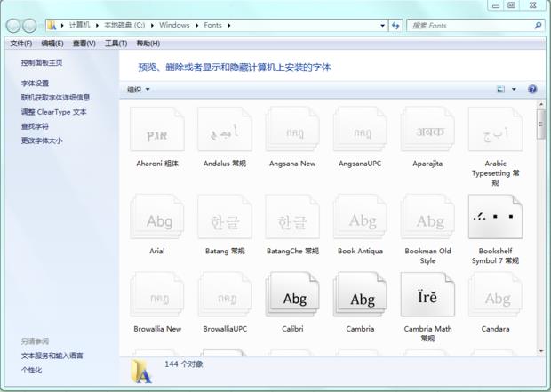Select the BatangChe font icon
This screenshot has height=392, width=551.
pos(292,217)
